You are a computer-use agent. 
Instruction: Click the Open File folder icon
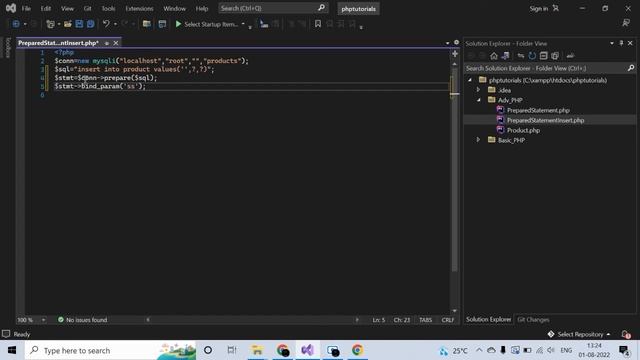pos(67,24)
